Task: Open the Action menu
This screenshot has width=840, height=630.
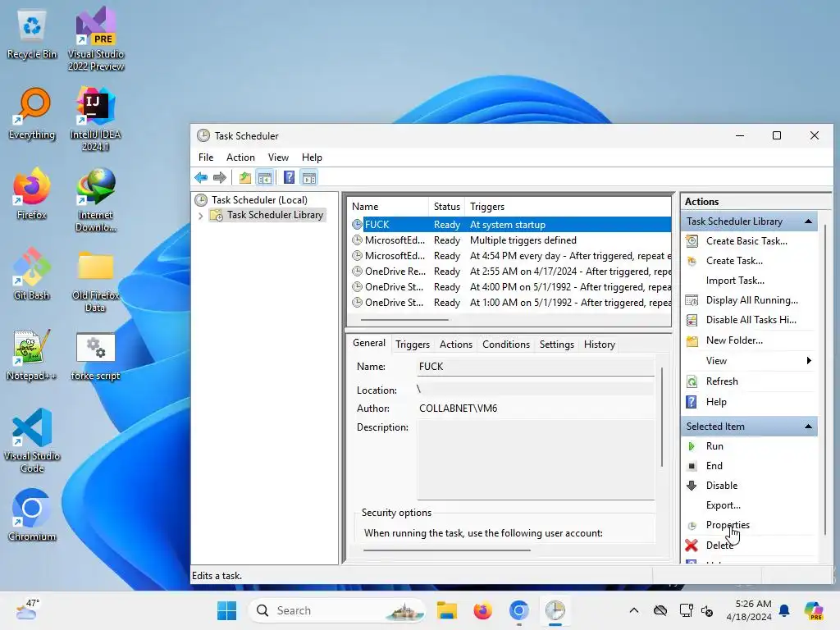Action: (240, 157)
